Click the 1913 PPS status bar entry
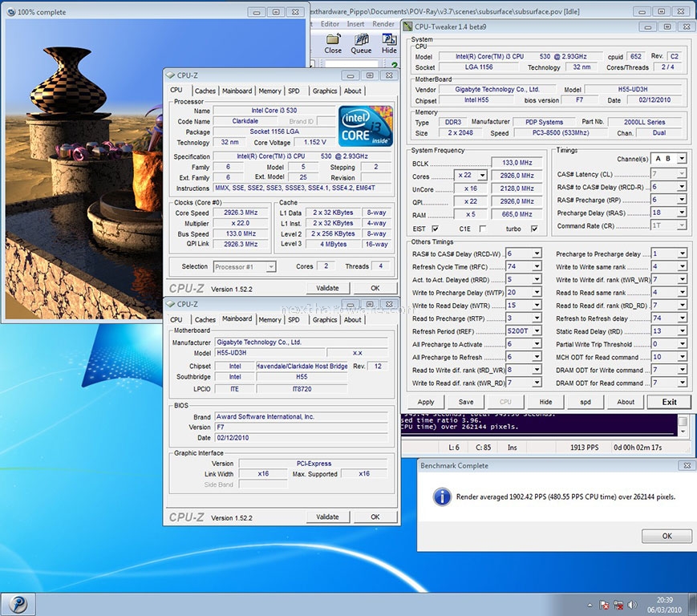This screenshot has height=616, width=697. tap(584, 448)
